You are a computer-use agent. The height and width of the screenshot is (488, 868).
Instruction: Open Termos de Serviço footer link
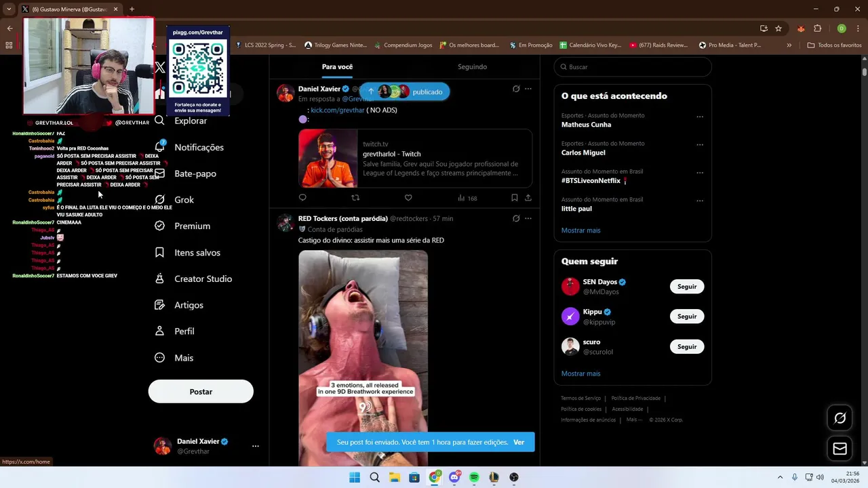coord(580,399)
